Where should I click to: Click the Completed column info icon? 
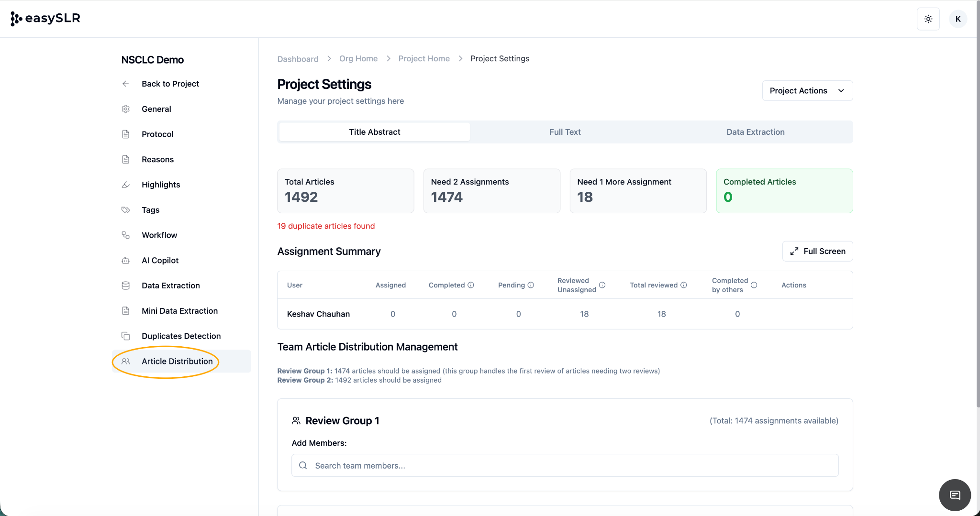[x=471, y=285]
